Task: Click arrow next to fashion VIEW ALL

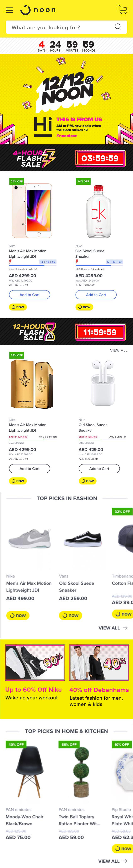Action: coord(125,628)
